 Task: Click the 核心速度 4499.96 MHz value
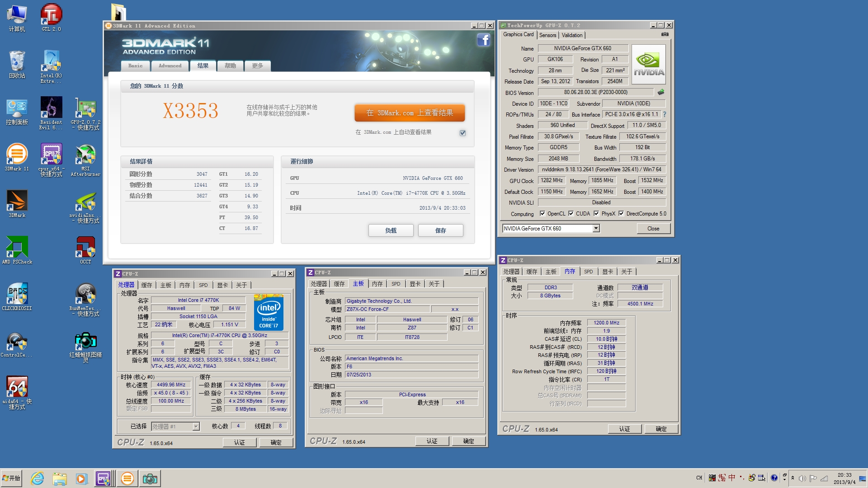point(171,385)
